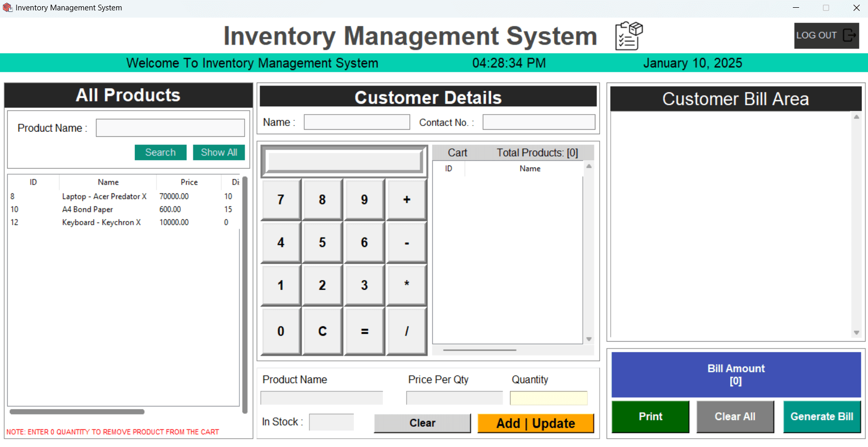Screen dimensions: 868x447
Task: Click the Generate Bill button
Action: [x=822, y=416]
